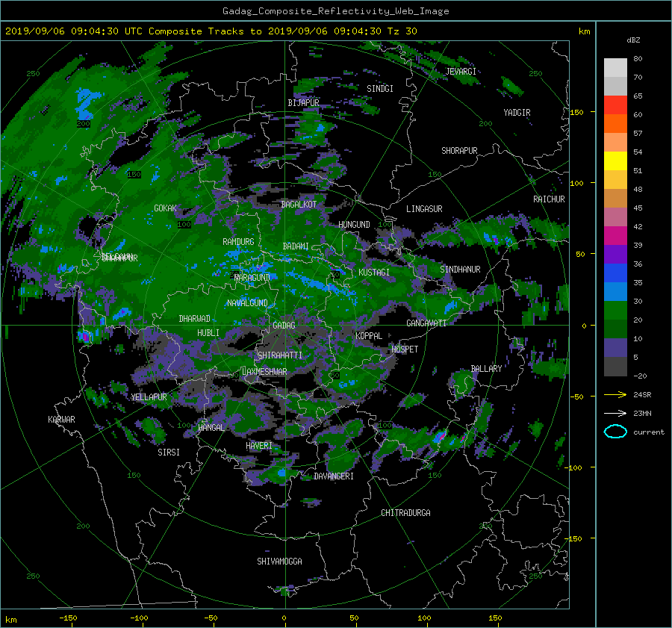Click the 42 value in the dBZ legend
Viewport: 672px width, 628px height.
point(638,227)
